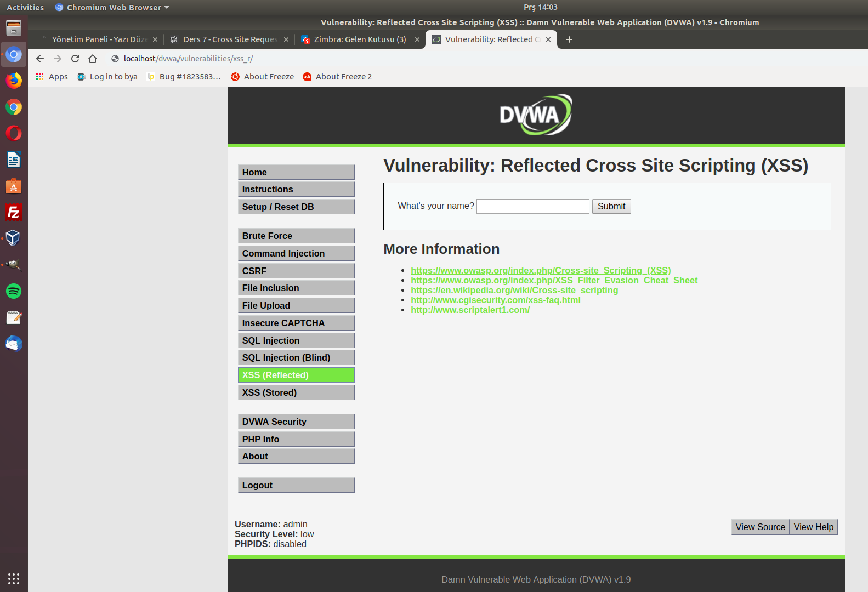Select XSS (Reflected) menu item
The width and height of the screenshot is (868, 592).
pyautogui.click(x=296, y=375)
